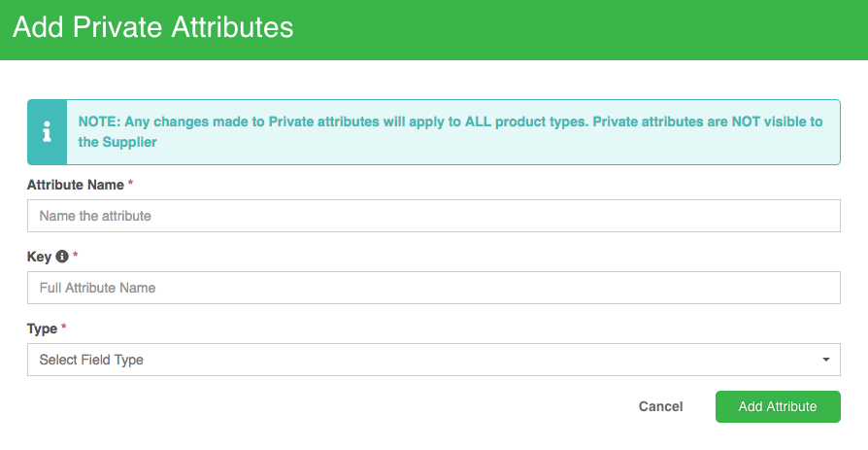Click the NOTE text about Private attributes
This screenshot has width=868, height=450.
tap(451, 132)
